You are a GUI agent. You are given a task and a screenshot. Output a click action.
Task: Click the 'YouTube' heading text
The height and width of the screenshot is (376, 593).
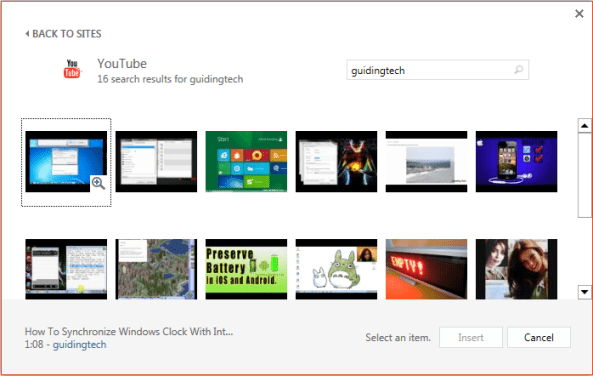[122, 64]
